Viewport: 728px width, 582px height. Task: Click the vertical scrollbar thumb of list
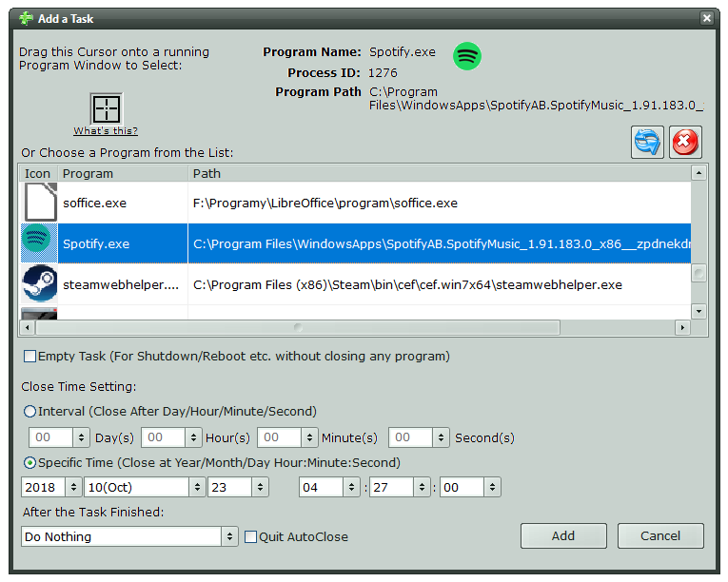pyautogui.click(x=698, y=274)
